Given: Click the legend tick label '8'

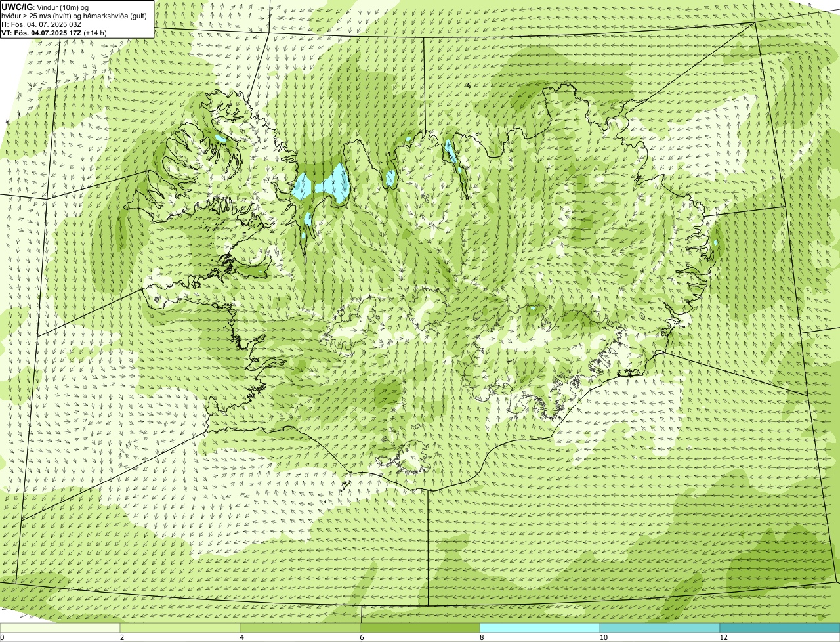Looking at the screenshot, I should pos(482,637).
